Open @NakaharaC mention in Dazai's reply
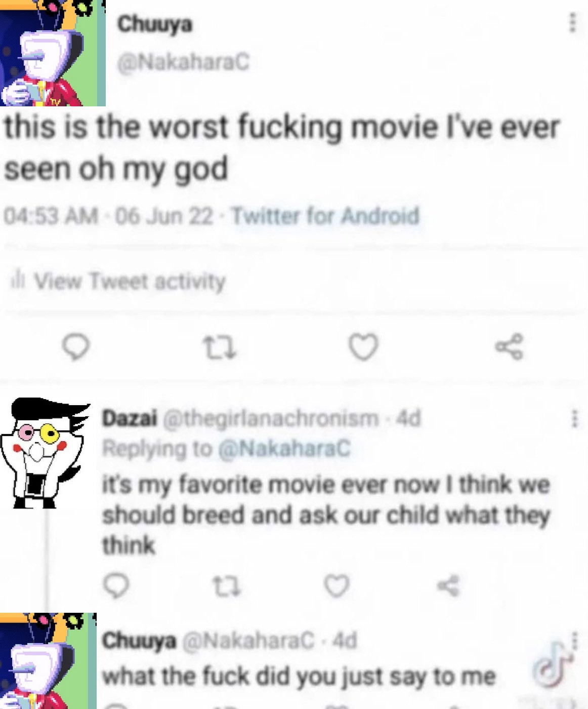This screenshot has height=709, width=588. pos(284,449)
